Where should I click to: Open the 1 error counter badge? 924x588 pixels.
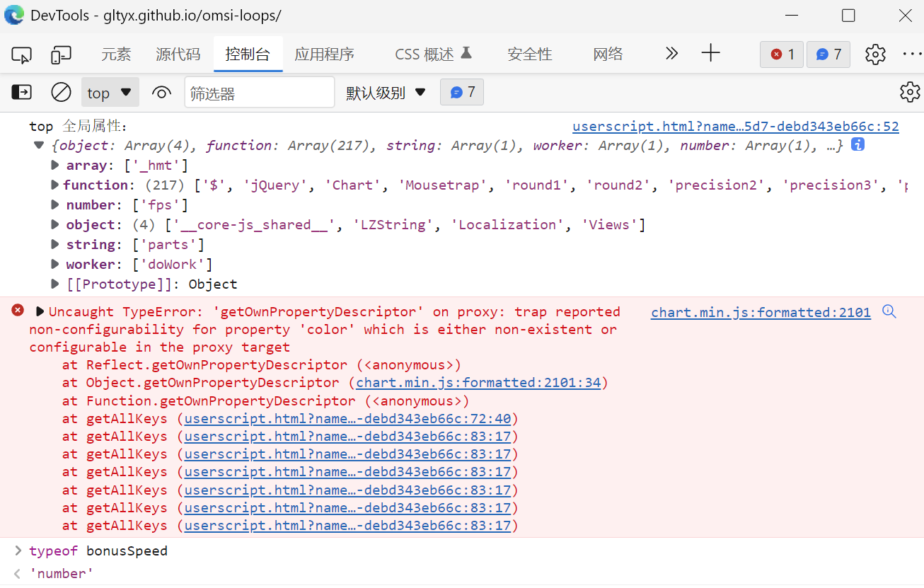[782, 54]
